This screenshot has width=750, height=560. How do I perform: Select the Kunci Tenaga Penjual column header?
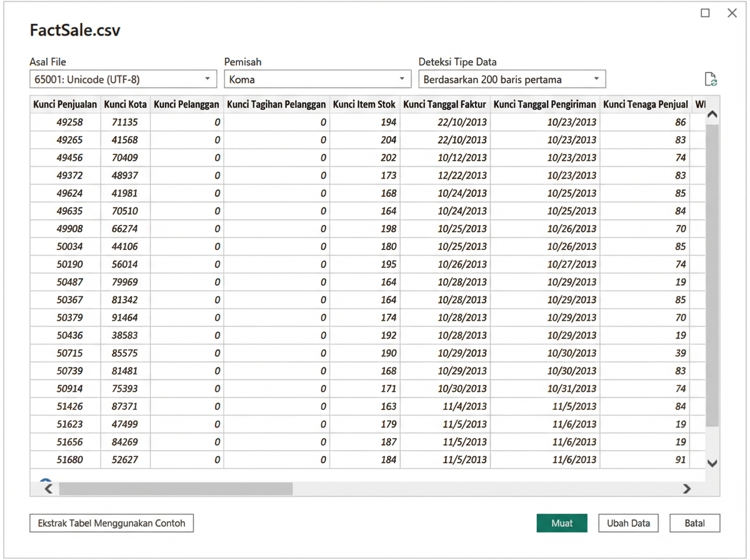646,104
